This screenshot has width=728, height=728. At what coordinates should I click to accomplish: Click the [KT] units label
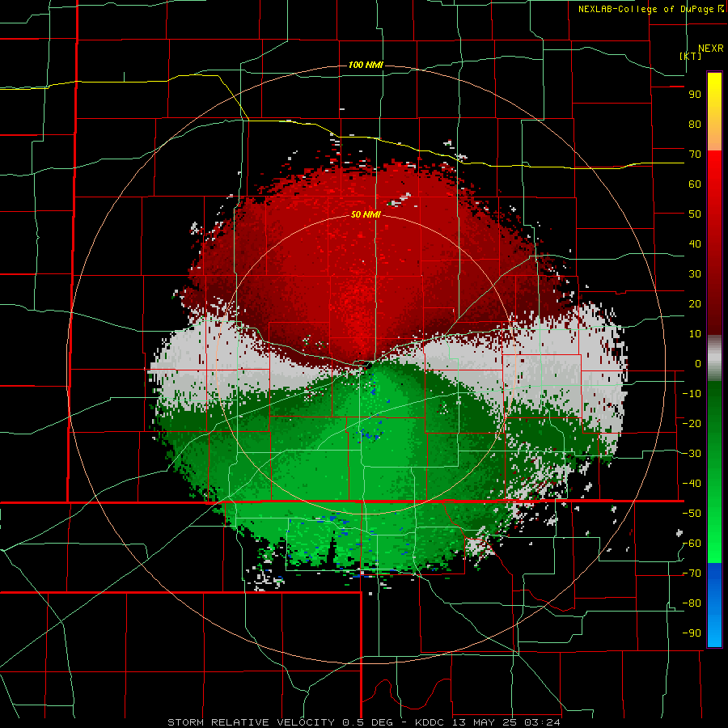coord(691,56)
